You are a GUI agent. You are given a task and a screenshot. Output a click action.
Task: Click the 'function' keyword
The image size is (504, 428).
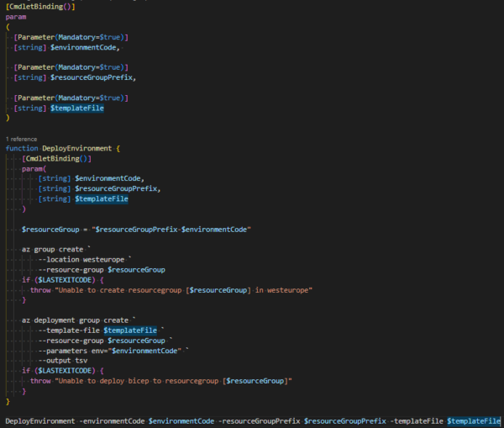click(22, 148)
